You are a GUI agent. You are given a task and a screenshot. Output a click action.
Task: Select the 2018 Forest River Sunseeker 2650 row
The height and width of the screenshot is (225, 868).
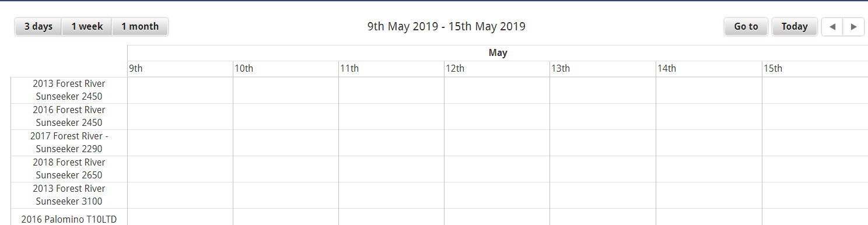[69, 169]
